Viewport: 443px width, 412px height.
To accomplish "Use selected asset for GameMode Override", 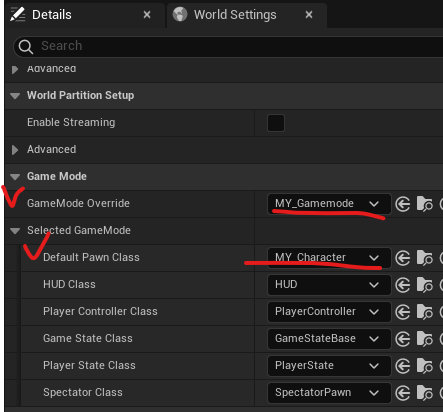I will 403,204.
